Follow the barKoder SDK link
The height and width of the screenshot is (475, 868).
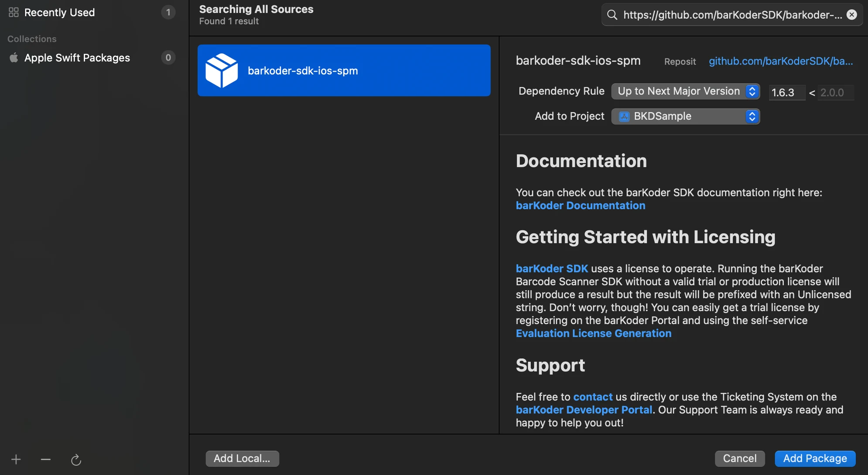click(552, 268)
